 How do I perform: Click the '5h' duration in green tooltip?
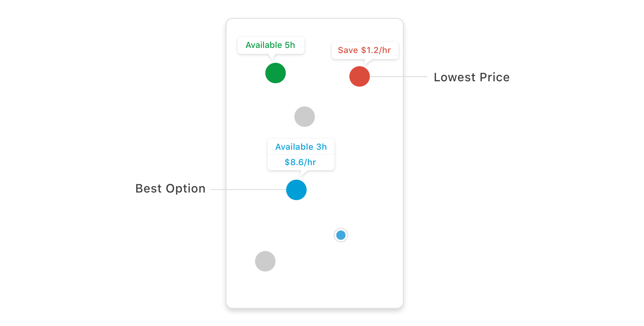pos(290,45)
